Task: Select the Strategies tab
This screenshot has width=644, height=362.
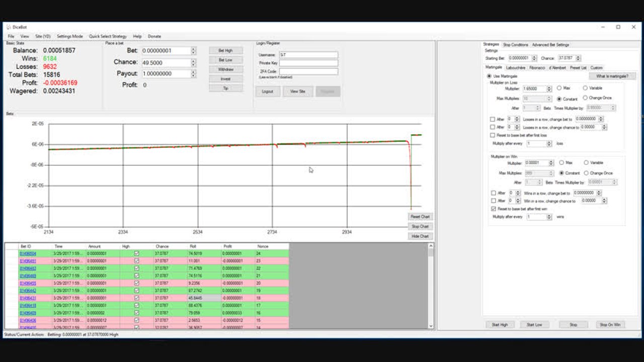Action: coord(491,44)
